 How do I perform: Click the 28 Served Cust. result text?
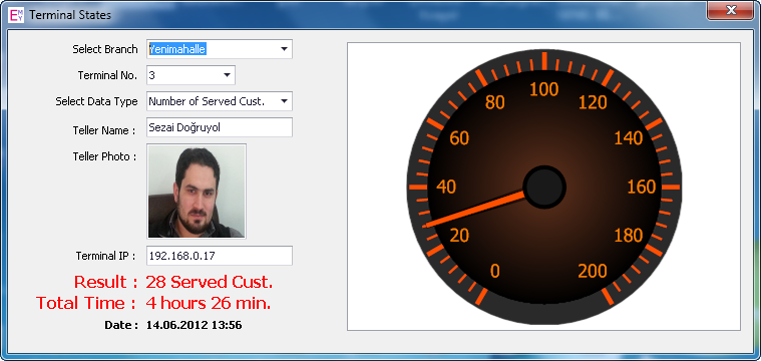point(209,282)
